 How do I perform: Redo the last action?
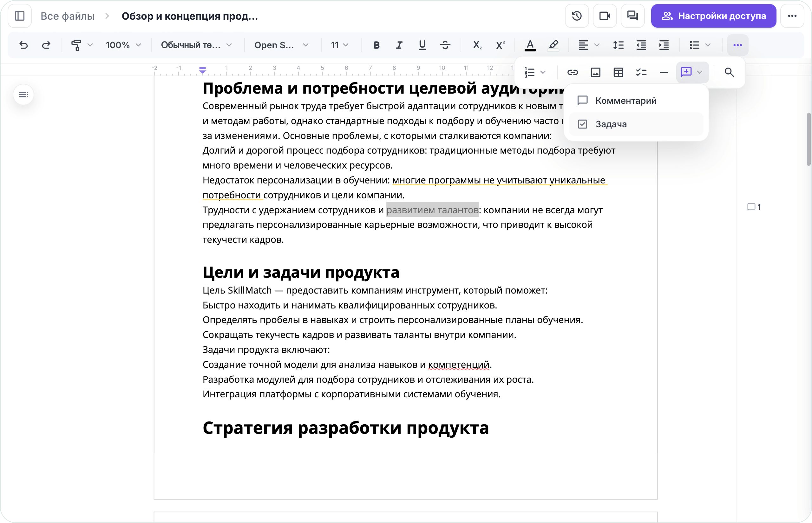tap(46, 45)
